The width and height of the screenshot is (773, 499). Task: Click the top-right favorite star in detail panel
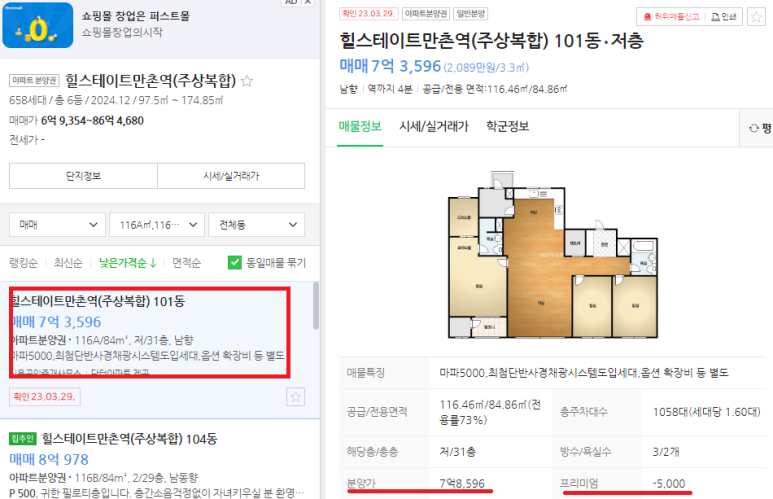[x=756, y=17]
